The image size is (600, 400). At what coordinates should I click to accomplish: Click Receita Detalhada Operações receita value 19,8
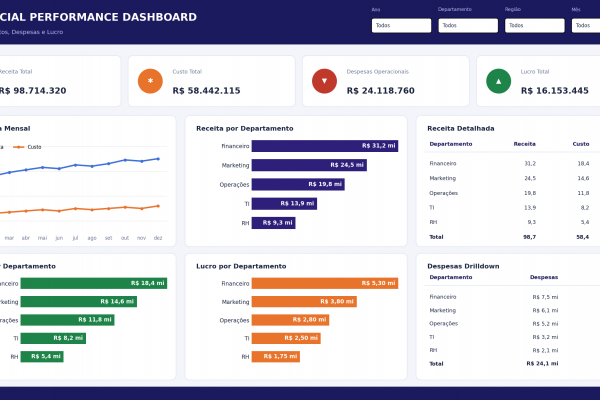[530, 193]
